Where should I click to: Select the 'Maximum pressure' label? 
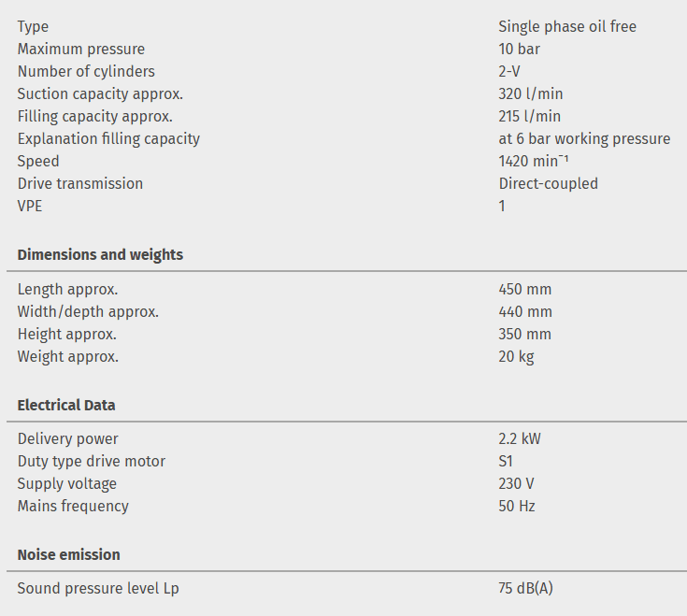click(81, 49)
